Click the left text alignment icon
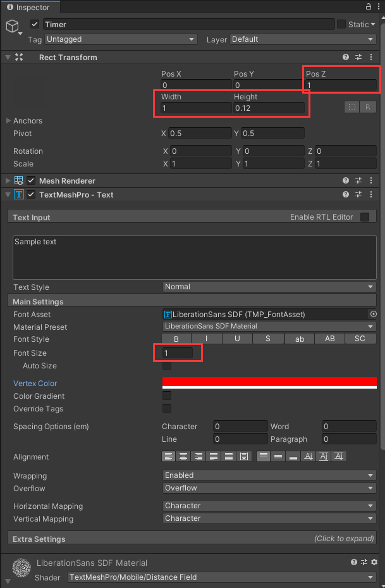The image size is (385, 588). (169, 456)
